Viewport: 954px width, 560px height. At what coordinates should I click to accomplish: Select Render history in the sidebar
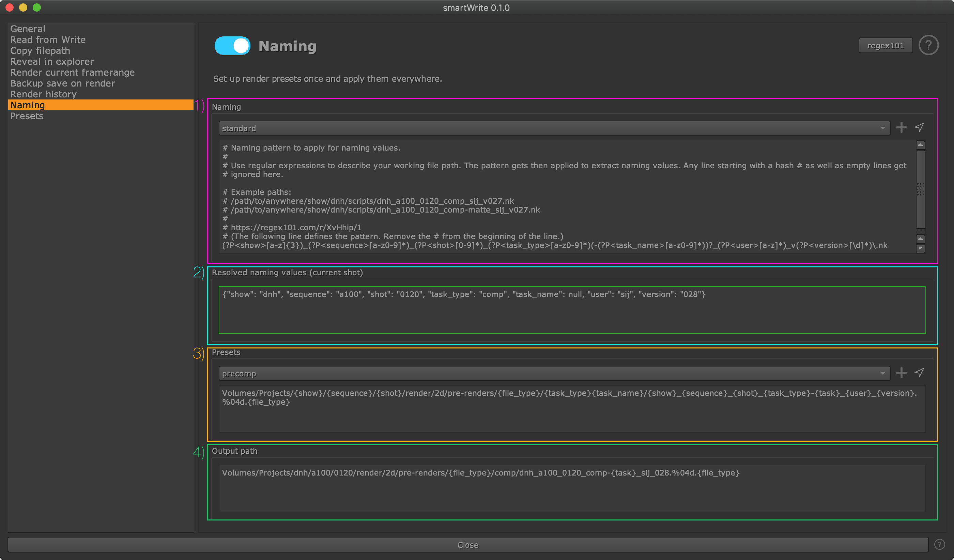(x=44, y=94)
